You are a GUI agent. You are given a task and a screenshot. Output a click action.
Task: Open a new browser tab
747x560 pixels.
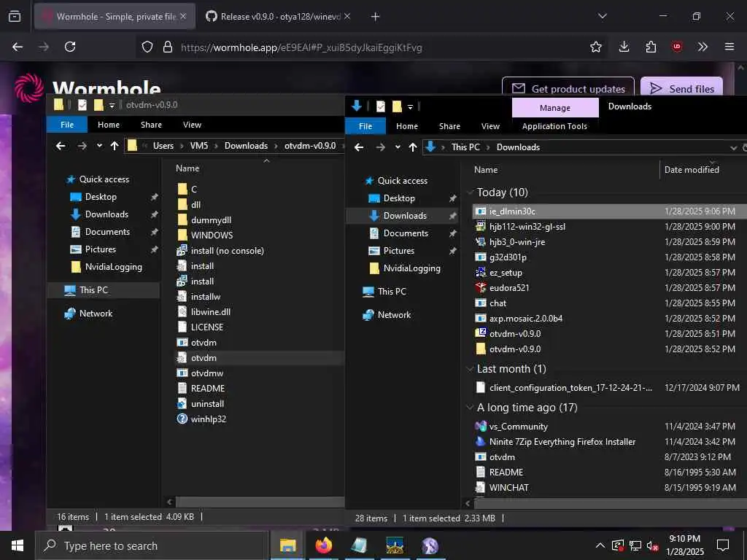(376, 17)
